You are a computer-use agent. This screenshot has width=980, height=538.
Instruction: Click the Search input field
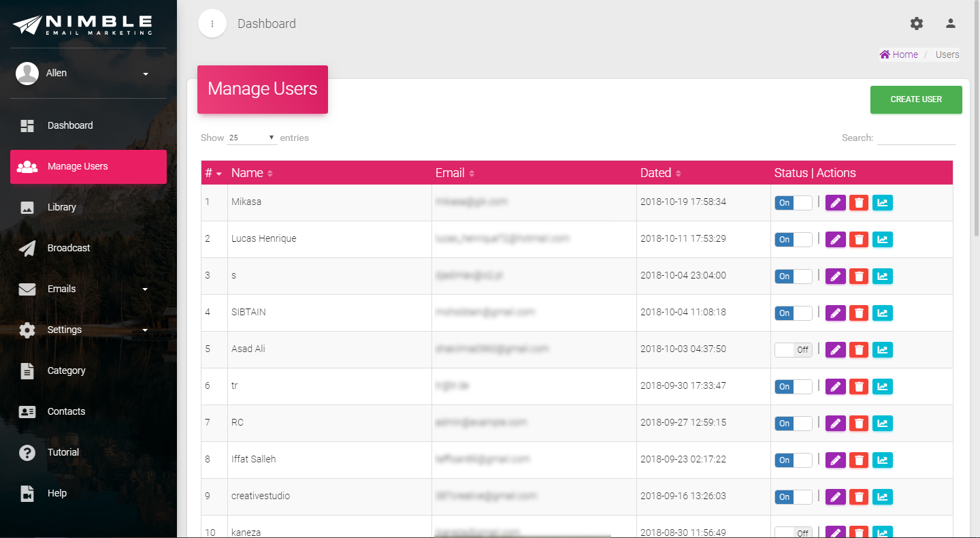(x=916, y=138)
